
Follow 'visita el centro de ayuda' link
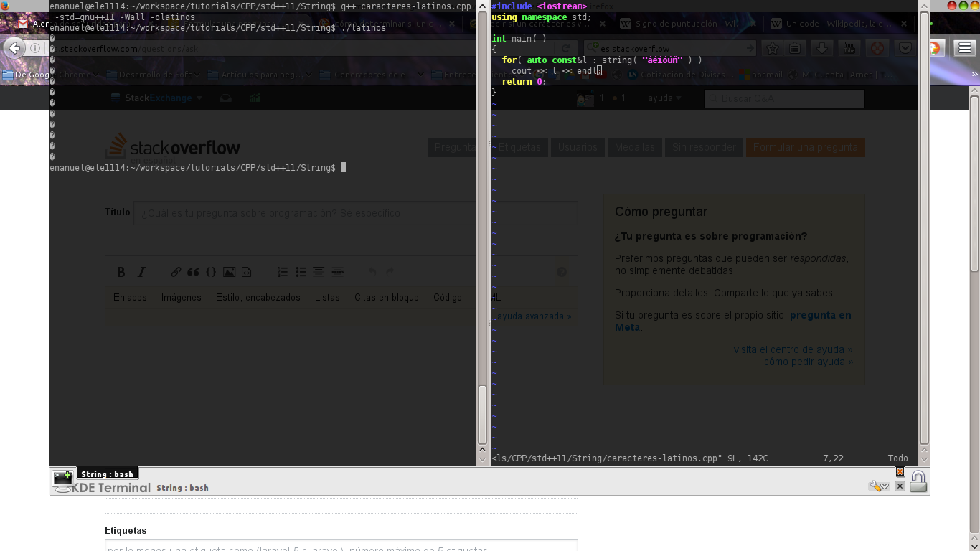coord(793,349)
